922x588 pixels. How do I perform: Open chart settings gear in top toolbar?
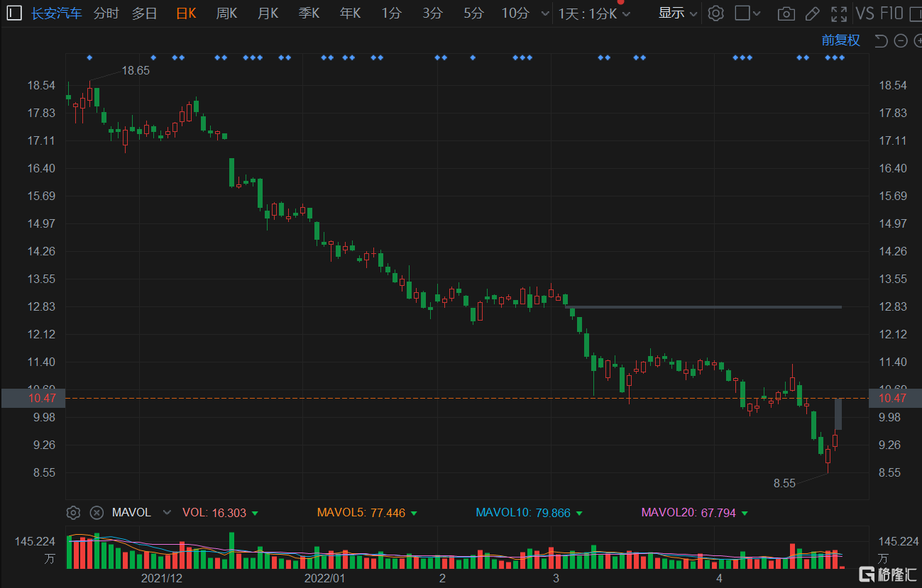716,13
